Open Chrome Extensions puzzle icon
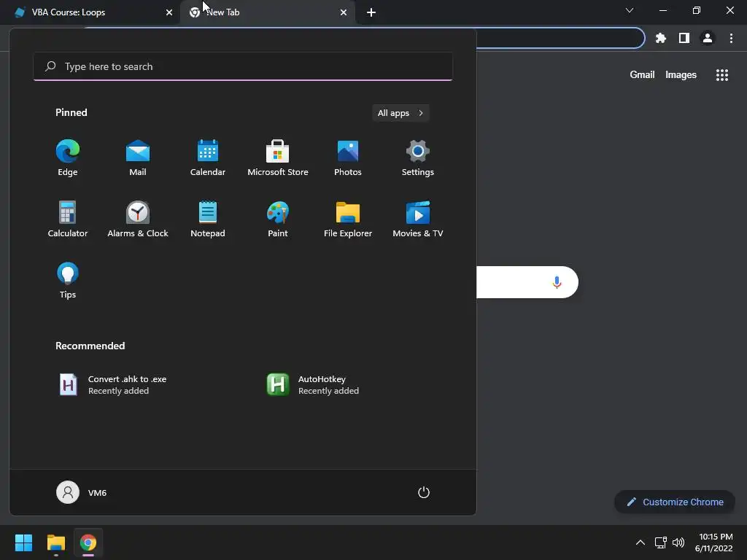The height and width of the screenshot is (560, 747). tap(660, 38)
